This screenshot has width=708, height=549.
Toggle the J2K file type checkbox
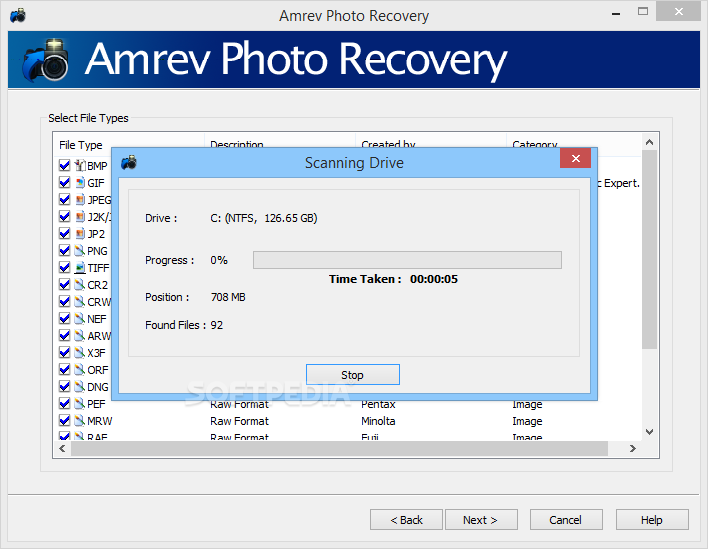click(x=65, y=217)
